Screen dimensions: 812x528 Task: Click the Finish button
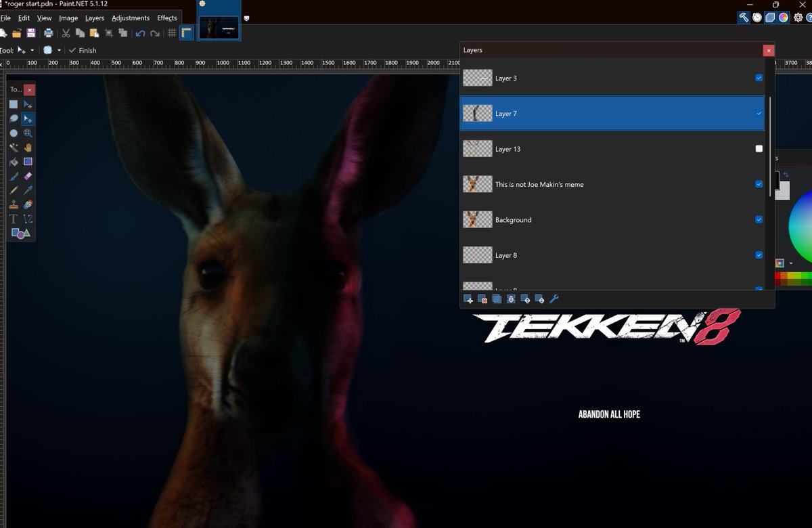[x=83, y=51]
